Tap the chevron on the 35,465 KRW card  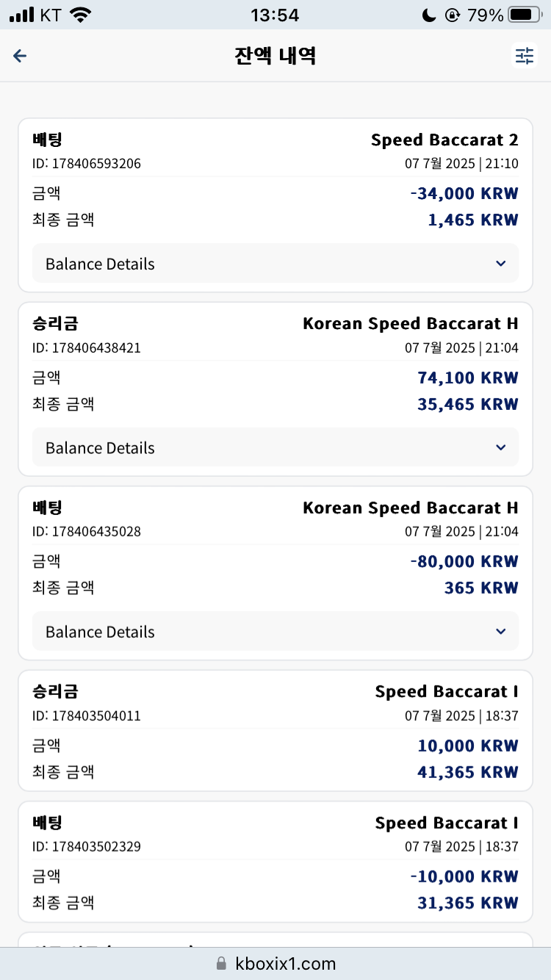pyautogui.click(x=501, y=447)
